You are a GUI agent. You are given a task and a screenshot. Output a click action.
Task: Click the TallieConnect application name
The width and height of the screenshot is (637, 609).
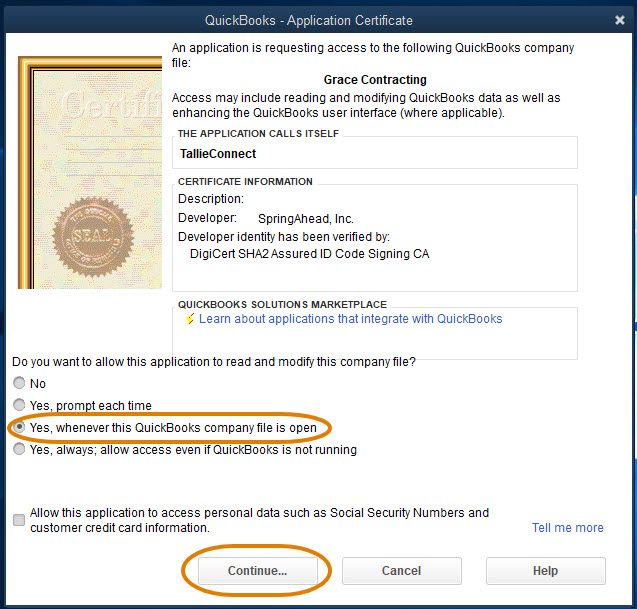tap(218, 154)
